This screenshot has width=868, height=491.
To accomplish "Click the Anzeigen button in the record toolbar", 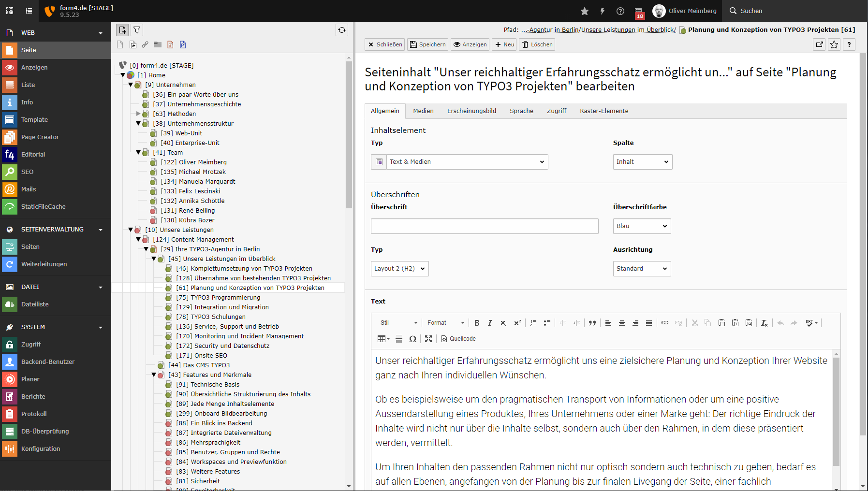I will tap(470, 44).
